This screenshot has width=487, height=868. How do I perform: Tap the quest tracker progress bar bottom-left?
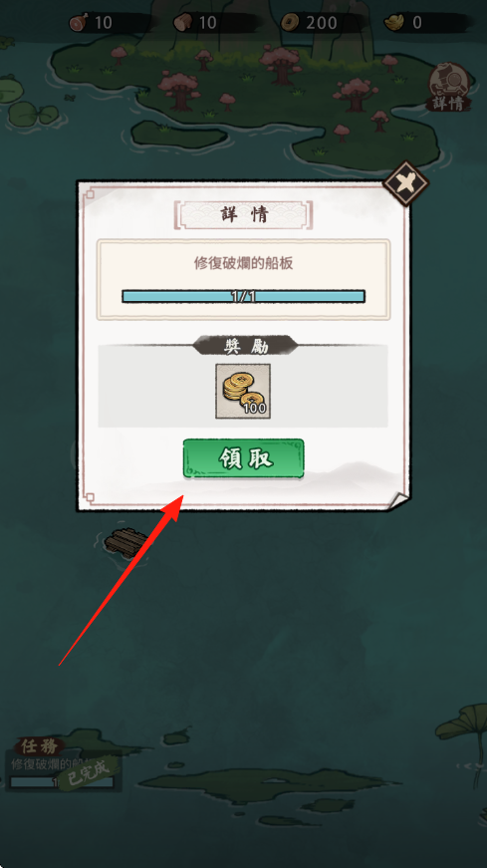62,782
